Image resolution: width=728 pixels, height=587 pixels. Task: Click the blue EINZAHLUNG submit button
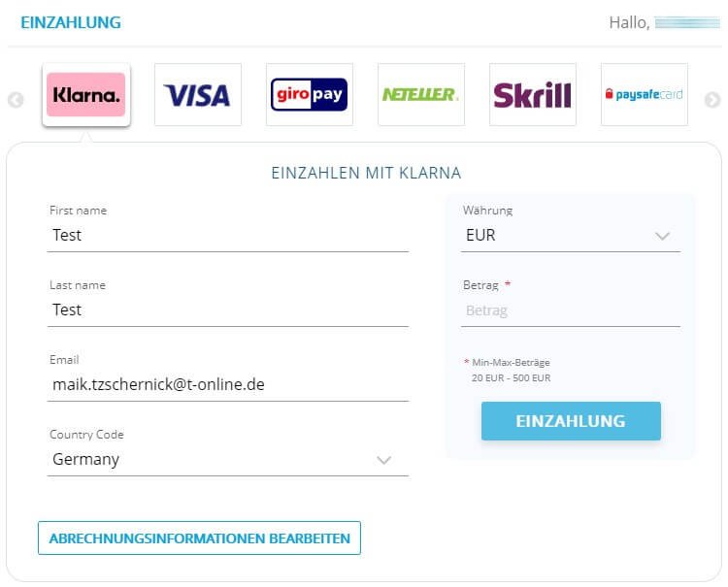[571, 421]
